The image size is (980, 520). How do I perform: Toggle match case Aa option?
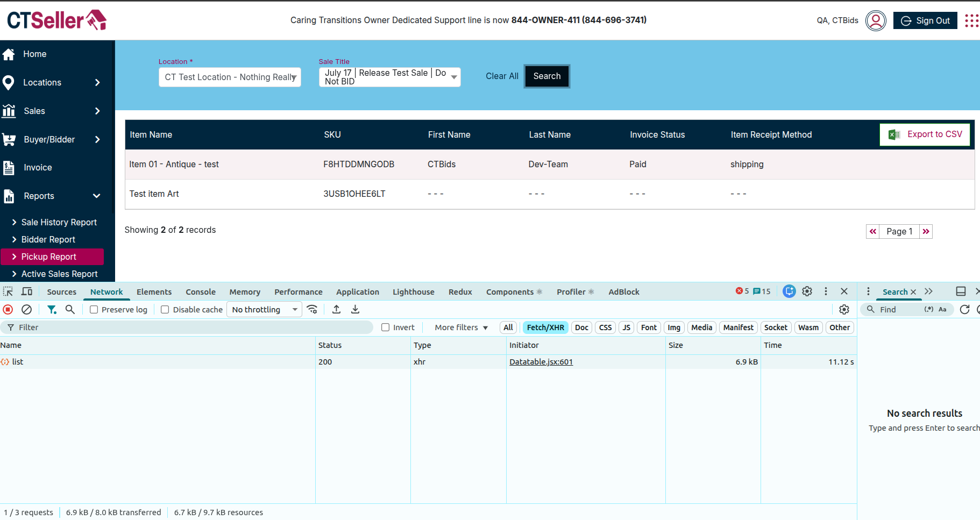(942, 309)
